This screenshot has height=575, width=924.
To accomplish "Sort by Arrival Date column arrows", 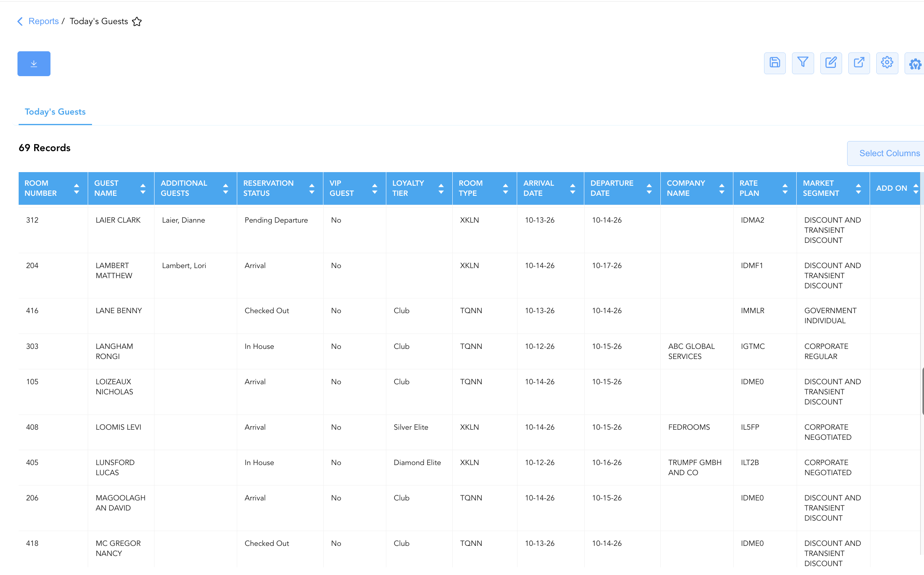I will point(573,189).
